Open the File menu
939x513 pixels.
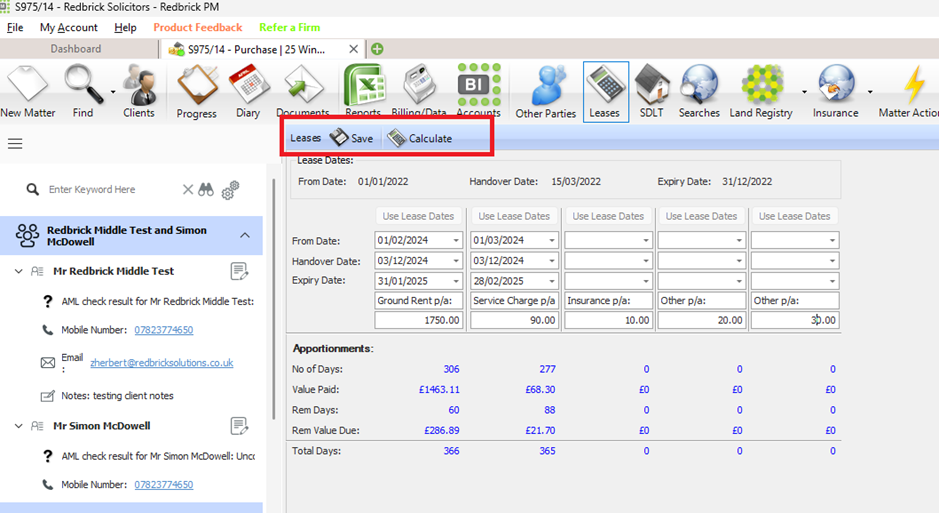(x=15, y=28)
